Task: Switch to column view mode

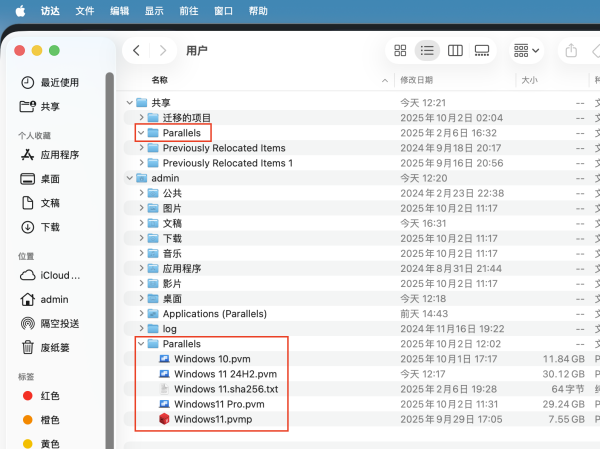Action: point(455,50)
